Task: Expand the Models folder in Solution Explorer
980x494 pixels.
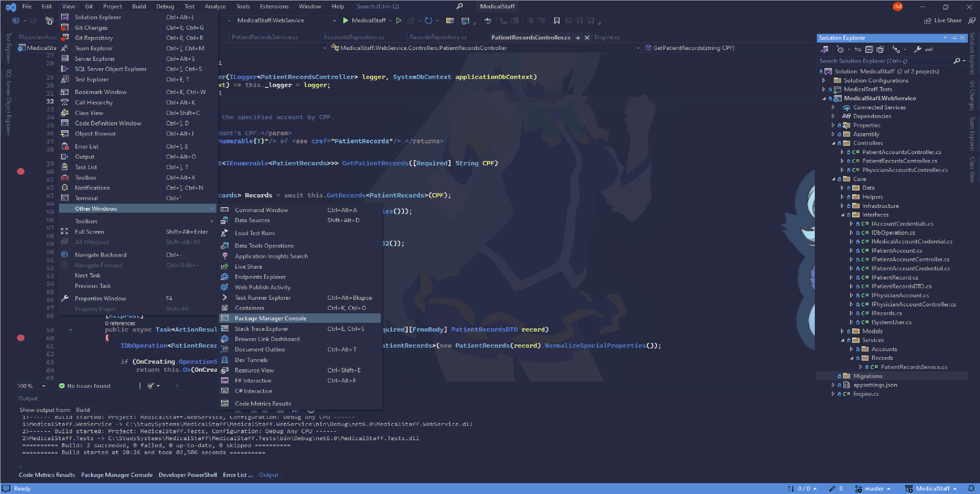Action: [x=842, y=331]
